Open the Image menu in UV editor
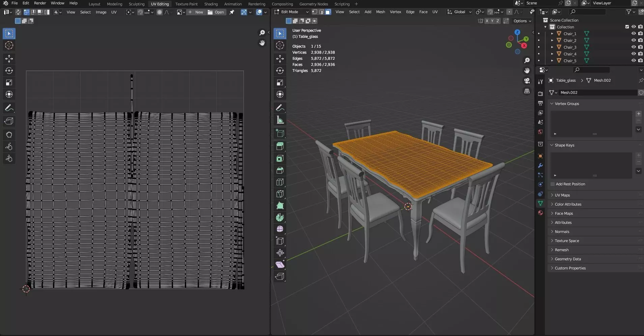The height and width of the screenshot is (336, 644). pos(101,12)
